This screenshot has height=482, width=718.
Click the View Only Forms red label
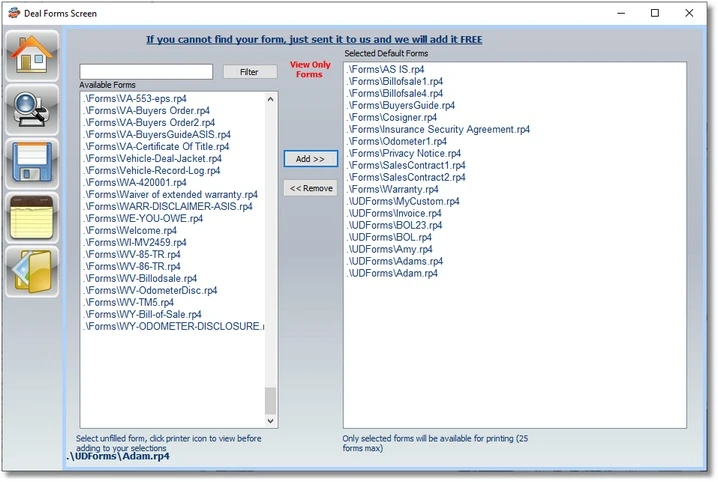[310, 70]
